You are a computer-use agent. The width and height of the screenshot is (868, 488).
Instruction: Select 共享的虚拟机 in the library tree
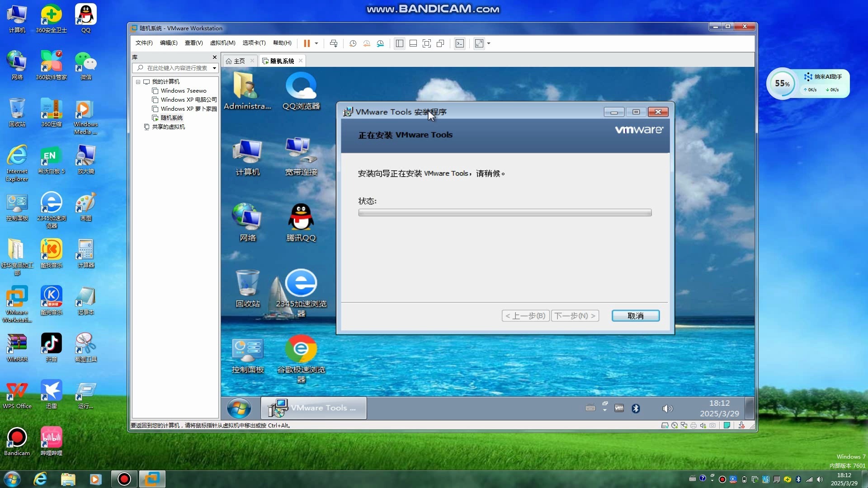coord(164,127)
